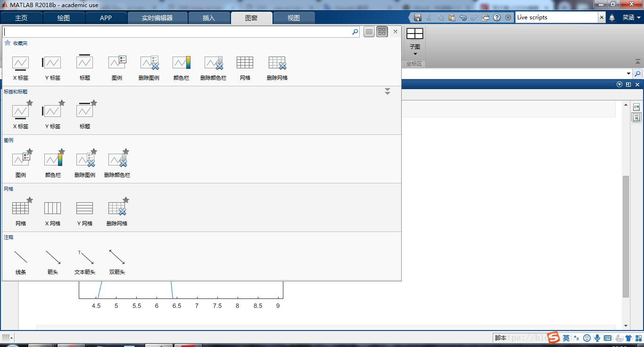The height and width of the screenshot is (347, 644).
Task: Select X标签 in the 收藏夹 favorites row
Action: point(21,68)
